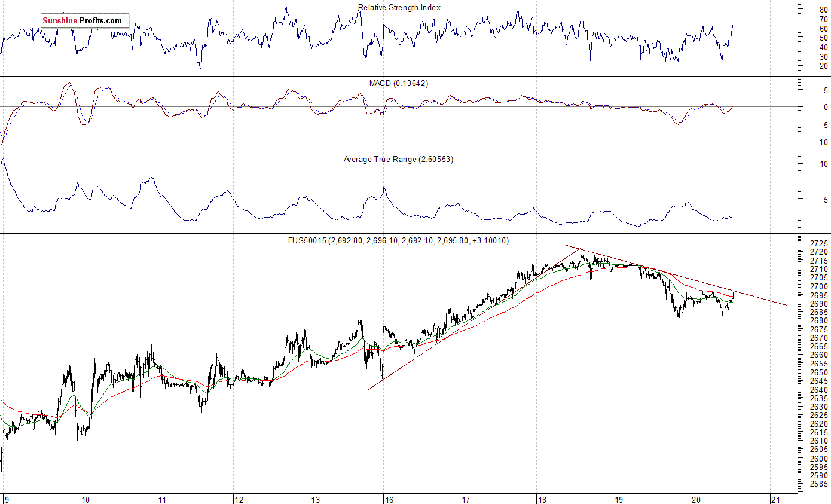The height and width of the screenshot is (504, 831).
Task: Click the date label 16 on time axis
Action: (x=388, y=499)
